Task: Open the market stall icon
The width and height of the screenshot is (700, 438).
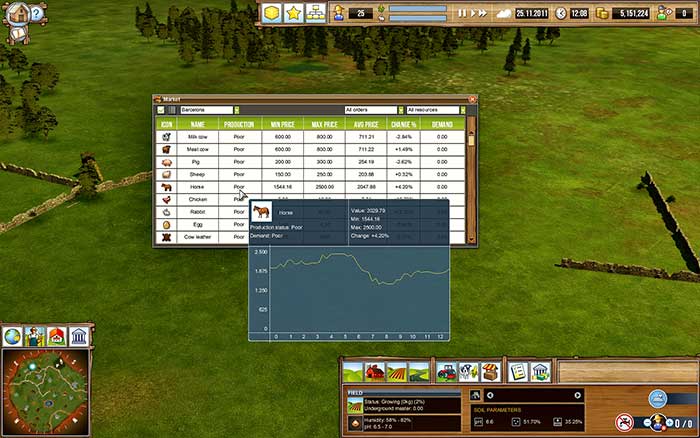Action: (x=490, y=372)
